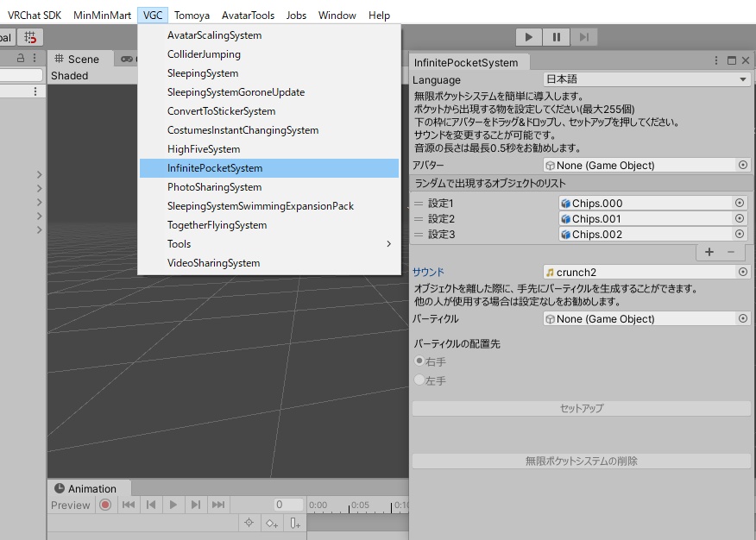Click the record button in the Animation window
Screen dimensions: 756x540
pos(105,505)
